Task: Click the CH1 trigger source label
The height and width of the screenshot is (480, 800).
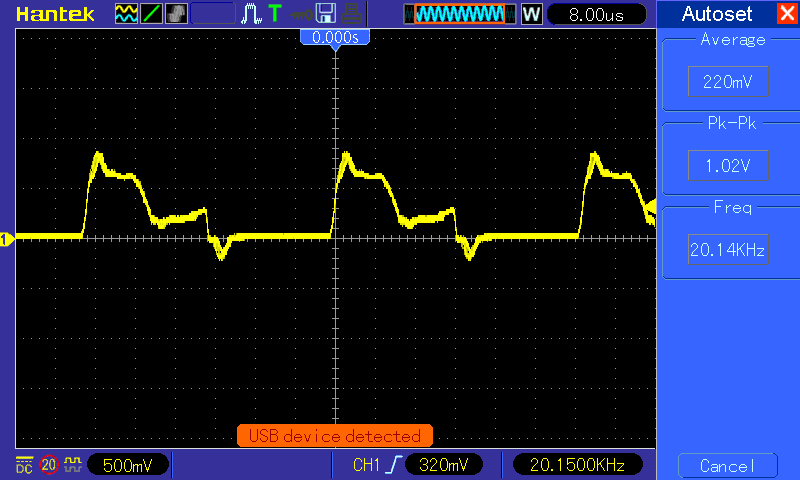Action: pyautogui.click(x=366, y=465)
